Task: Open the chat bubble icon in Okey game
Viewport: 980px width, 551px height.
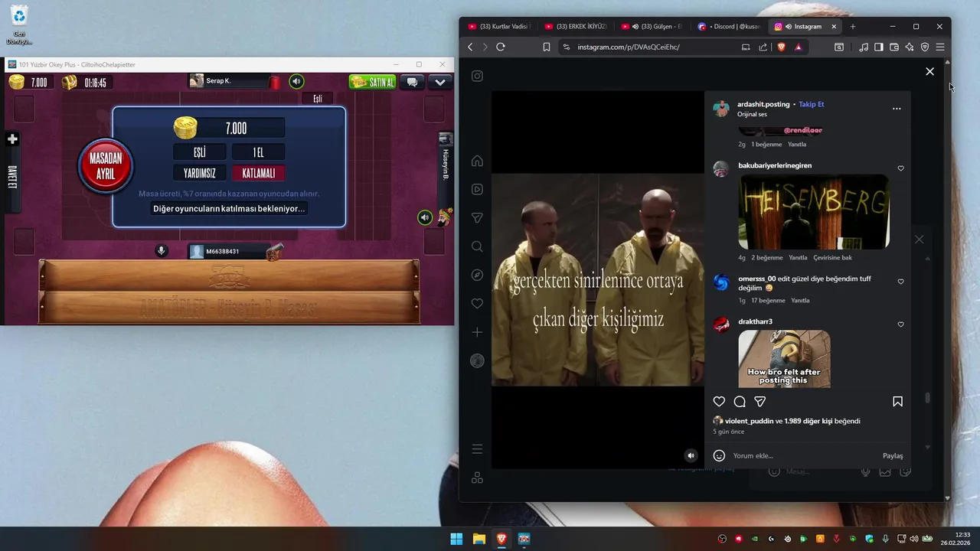Action: 412,82
